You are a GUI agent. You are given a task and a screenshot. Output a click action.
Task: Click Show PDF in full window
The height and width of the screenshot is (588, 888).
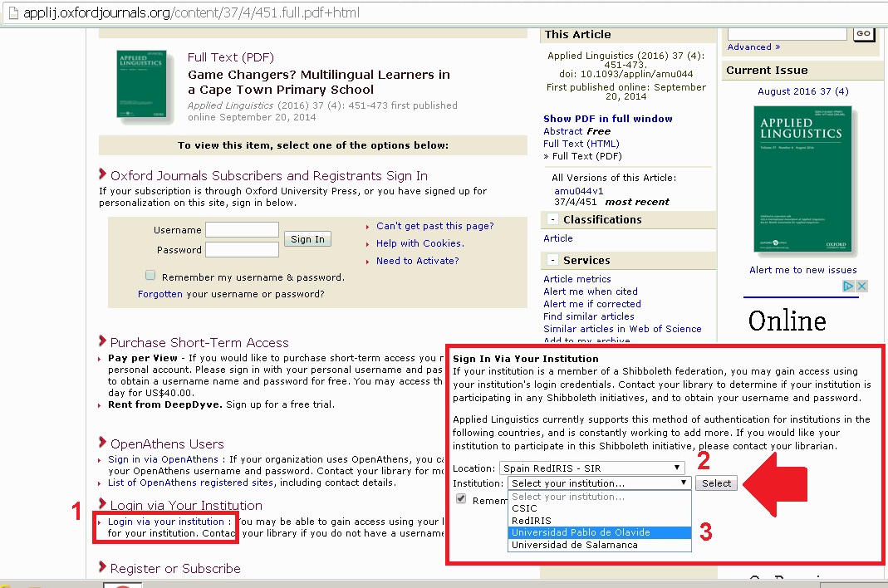coord(608,119)
